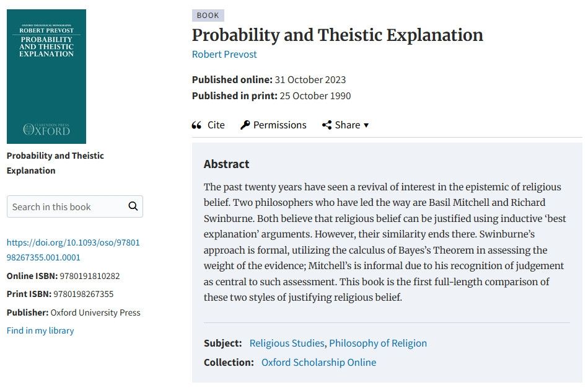
Task: Click the Permissions key icon
Action: point(245,125)
